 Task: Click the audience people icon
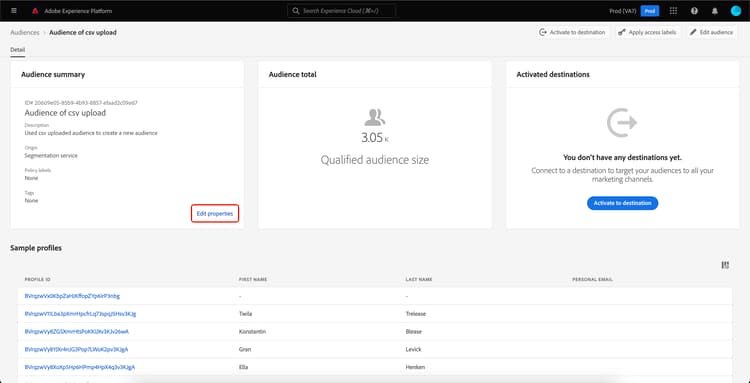click(x=375, y=117)
